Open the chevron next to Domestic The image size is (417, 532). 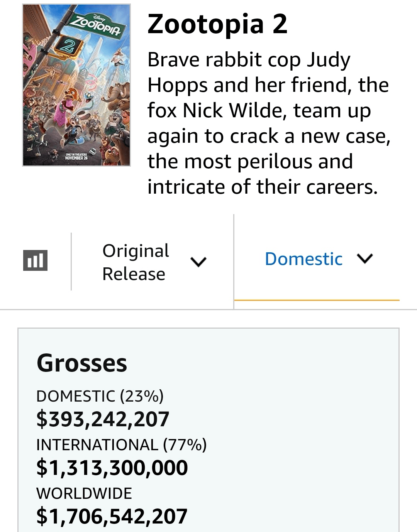tap(365, 258)
